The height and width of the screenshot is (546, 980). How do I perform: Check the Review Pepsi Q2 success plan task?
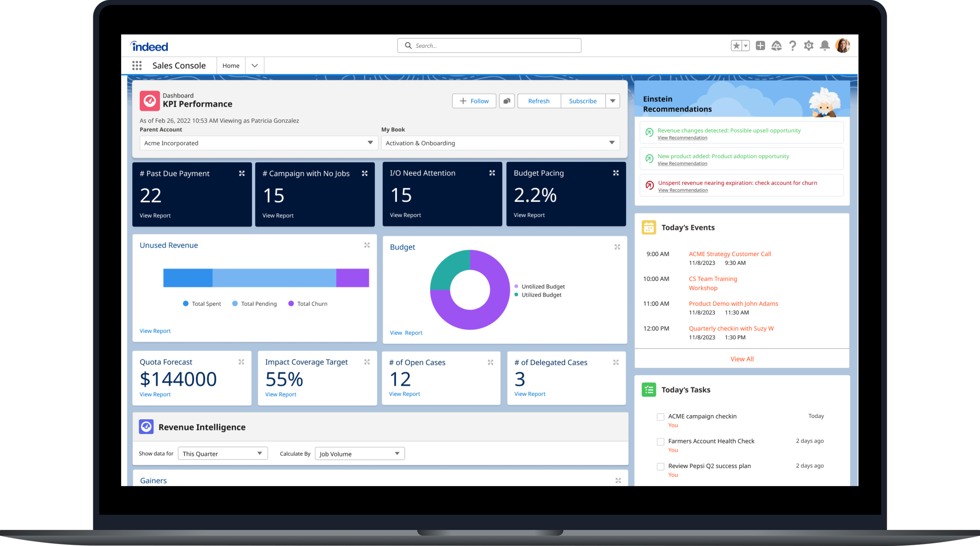(x=661, y=466)
